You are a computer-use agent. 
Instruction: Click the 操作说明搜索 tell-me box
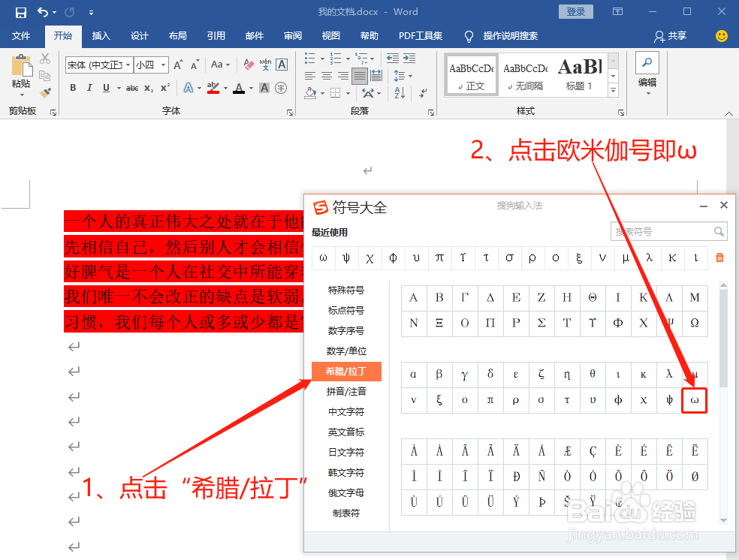click(511, 36)
